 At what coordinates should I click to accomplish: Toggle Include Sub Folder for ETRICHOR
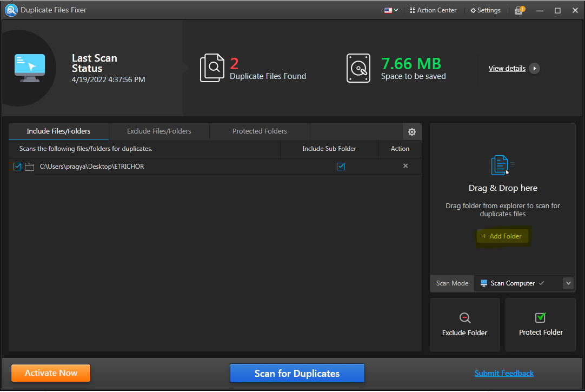pos(341,167)
